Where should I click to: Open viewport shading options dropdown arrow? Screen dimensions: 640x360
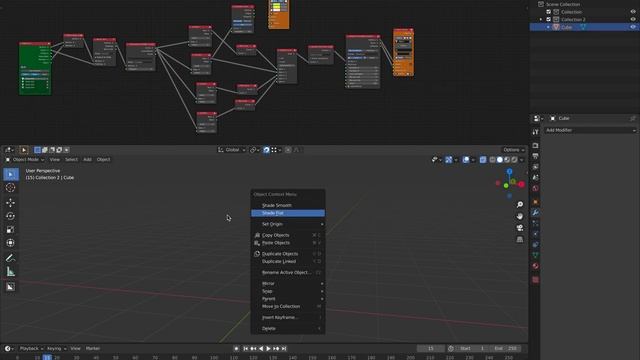click(x=522, y=160)
